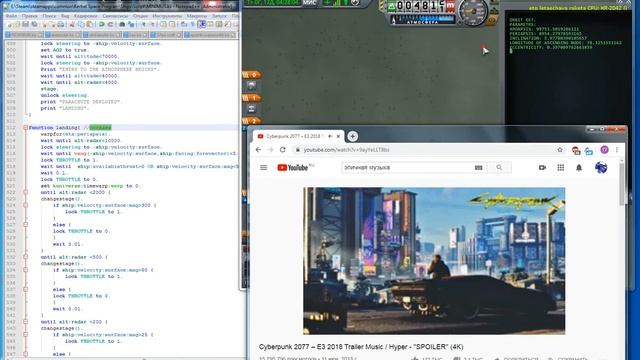Mute the Cyberpunk tab audio icon
640x360 pixels.
330,136
